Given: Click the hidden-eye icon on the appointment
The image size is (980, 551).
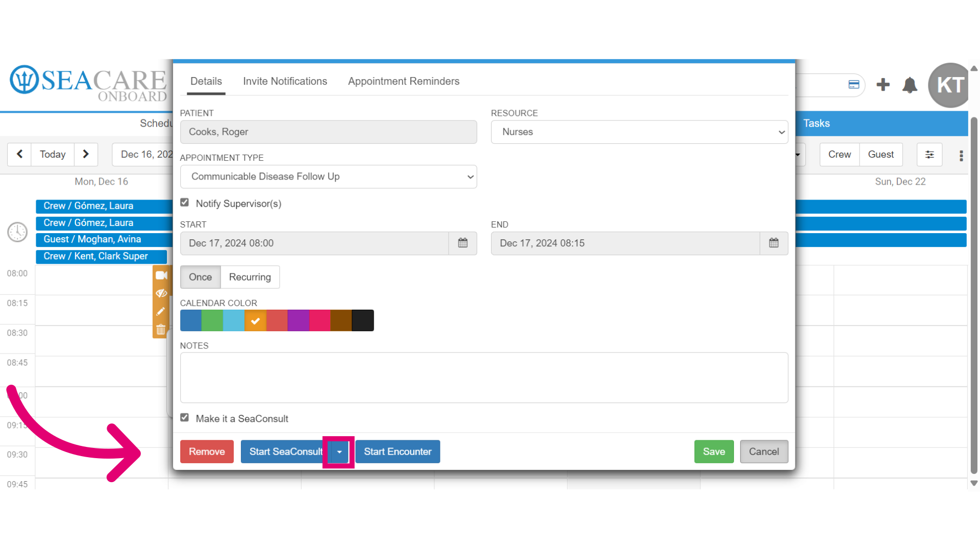Looking at the screenshot, I should (x=161, y=293).
